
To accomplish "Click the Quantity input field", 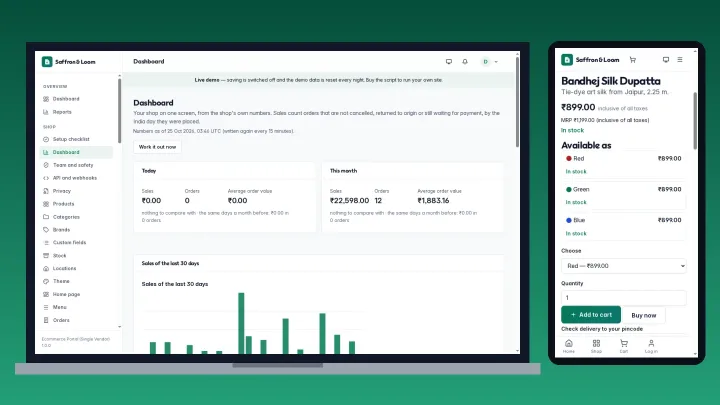I will point(624,298).
